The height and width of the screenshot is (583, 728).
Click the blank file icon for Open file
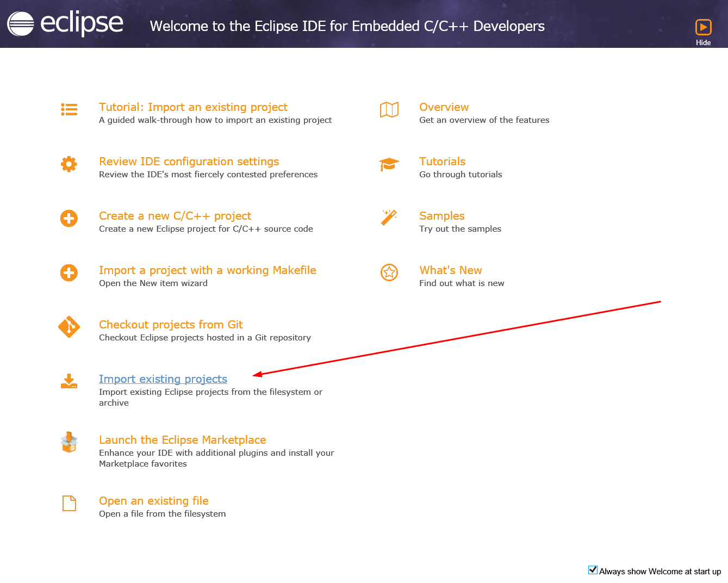click(x=69, y=503)
